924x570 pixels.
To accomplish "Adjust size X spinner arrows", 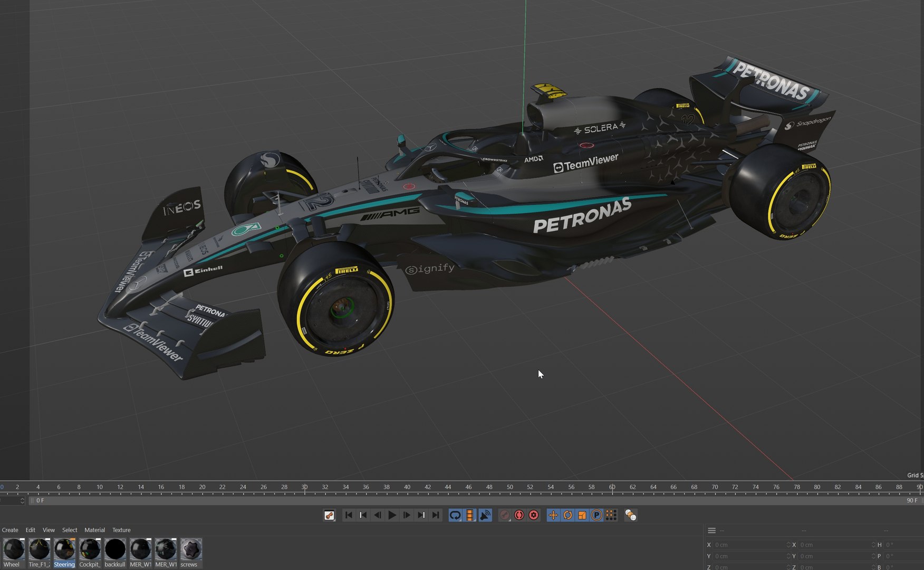I will tap(873, 545).
